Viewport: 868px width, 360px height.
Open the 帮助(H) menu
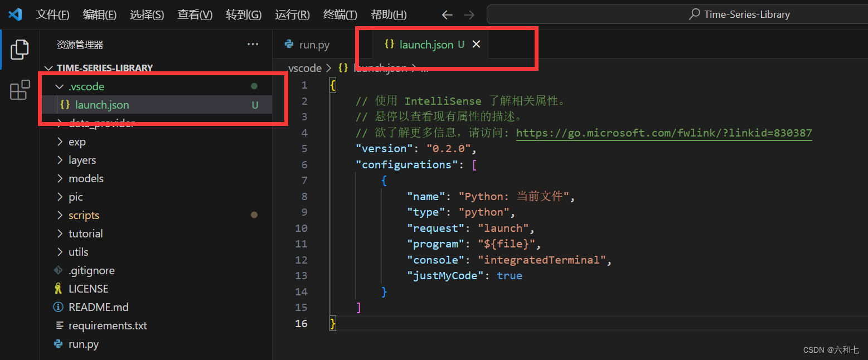click(389, 14)
